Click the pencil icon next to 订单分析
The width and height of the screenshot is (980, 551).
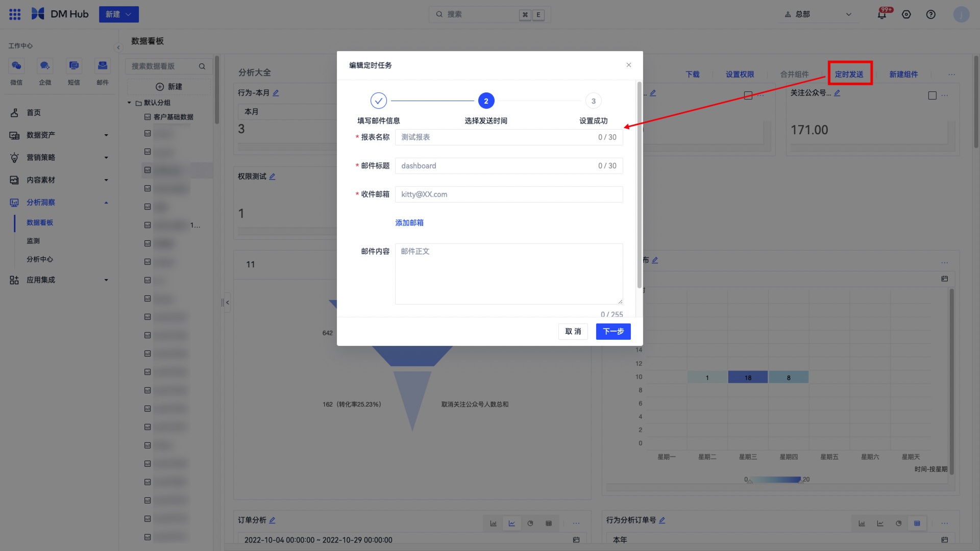click(x=272, y=520)
